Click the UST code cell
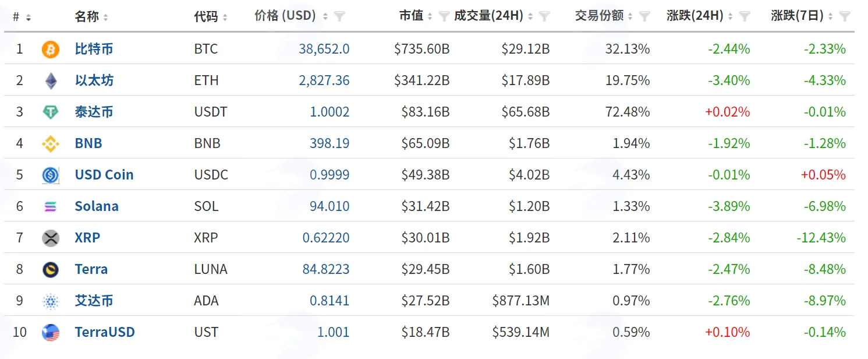Screen dimensions: 868x359 click(206, 332)
